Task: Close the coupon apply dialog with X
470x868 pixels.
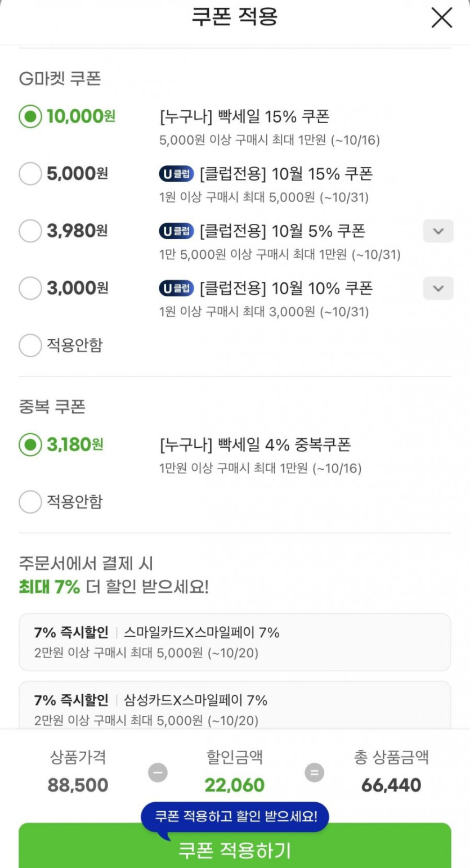Action: 441,18
